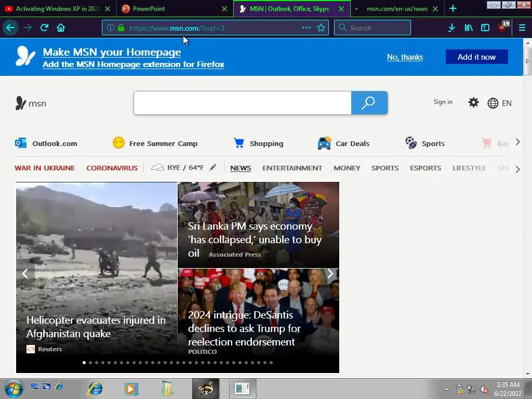Show hidden system tray icons
The height and width of the screenshot is (399, 532).
(446, 389)
